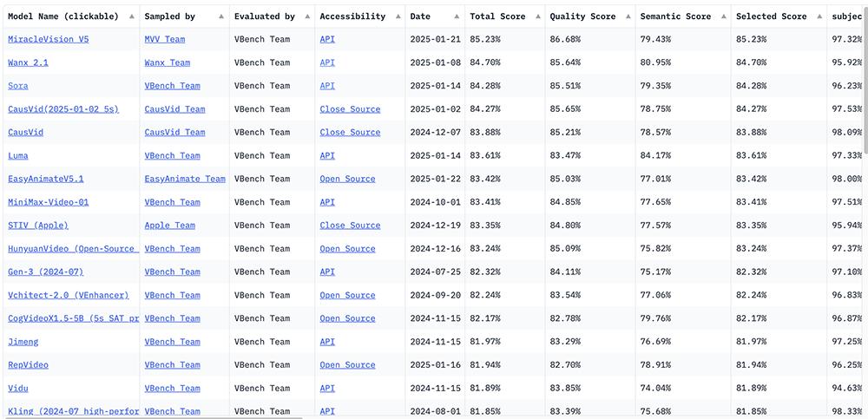This screenshot has width=868, height=419.
Task: Open Close Source link for STIV (Apple)
Action: pos(350,226)
